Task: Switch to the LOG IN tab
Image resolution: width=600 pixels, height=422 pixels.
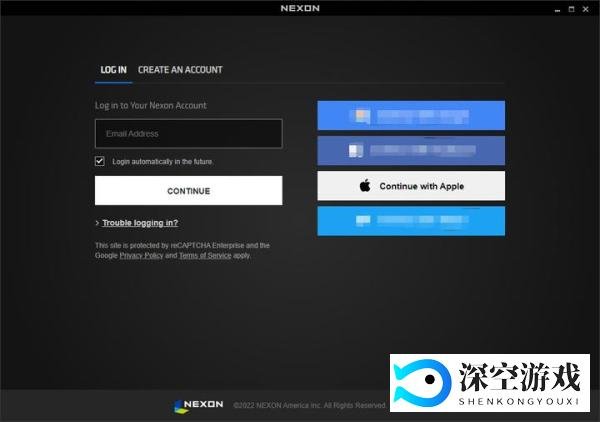Action: point(113,70)
